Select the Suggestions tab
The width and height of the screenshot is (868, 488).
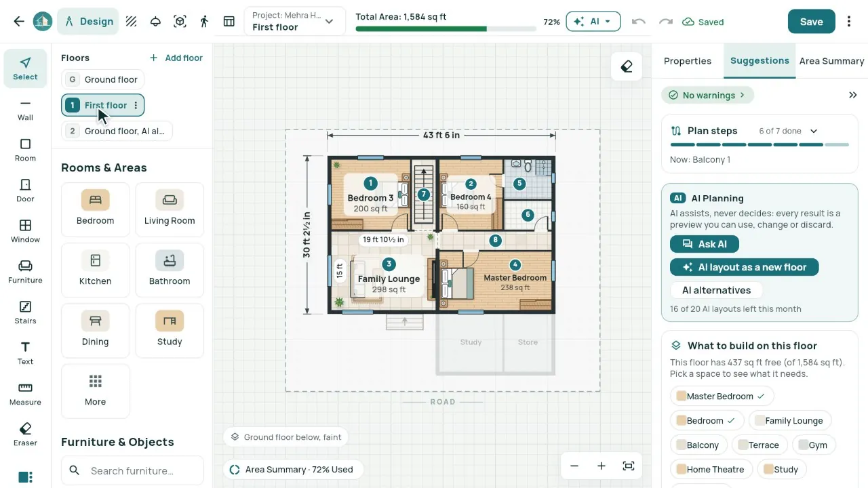759,61
